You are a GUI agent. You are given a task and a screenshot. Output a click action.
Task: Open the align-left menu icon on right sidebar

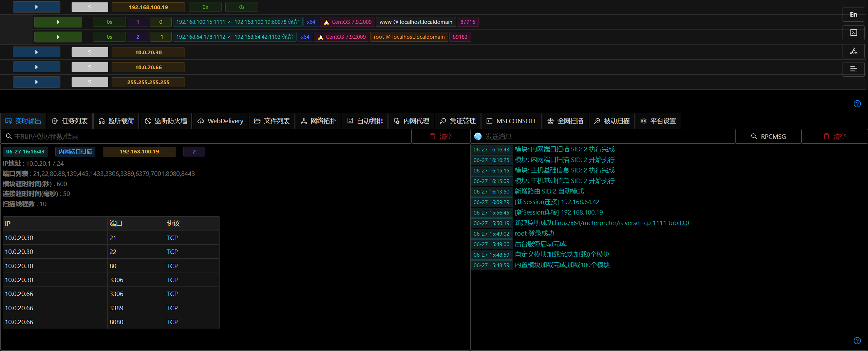click(x=853, y=70)
